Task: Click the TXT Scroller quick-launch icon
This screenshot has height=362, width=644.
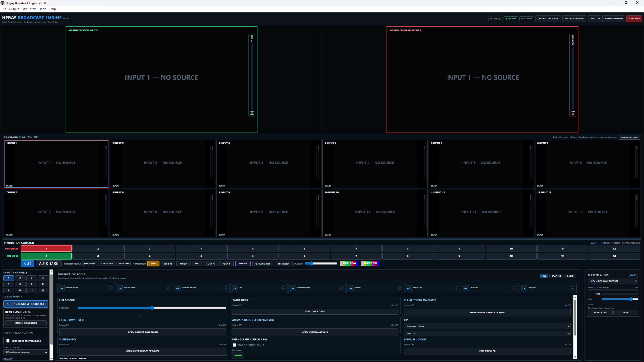Action: [x=409, y=288]
